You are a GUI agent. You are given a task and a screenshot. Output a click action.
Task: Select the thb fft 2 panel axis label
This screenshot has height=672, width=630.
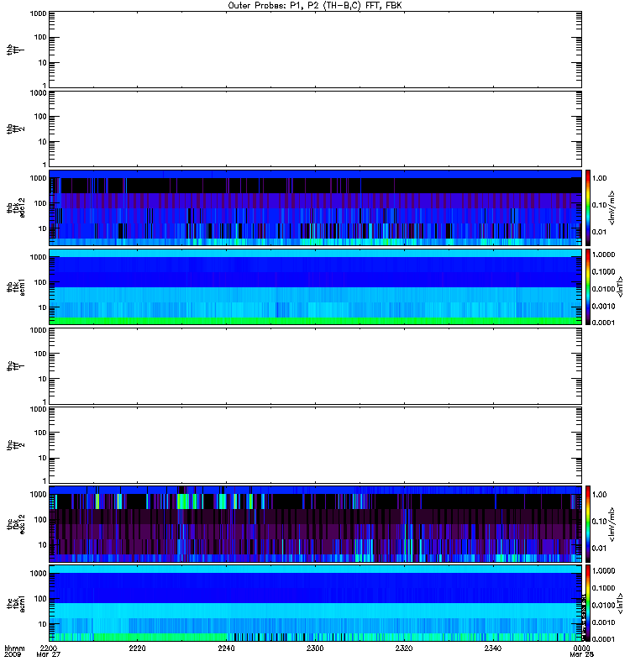(x=15, y=129)
